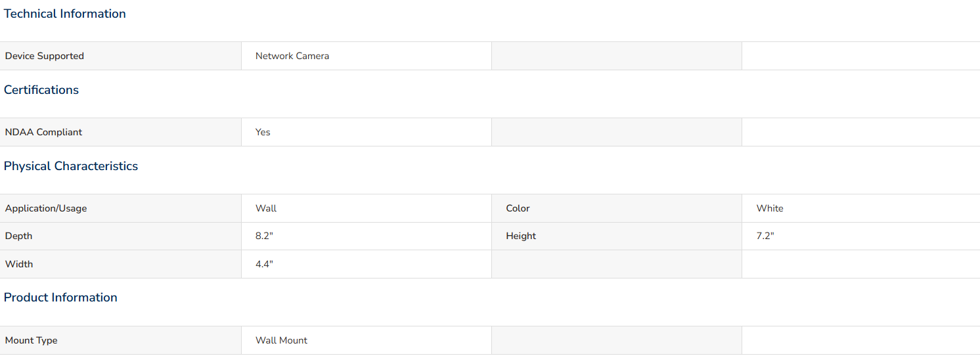Viewport: 980px width, 356px height.
Task: Select the Device Supported label cell
Action: 121,56
